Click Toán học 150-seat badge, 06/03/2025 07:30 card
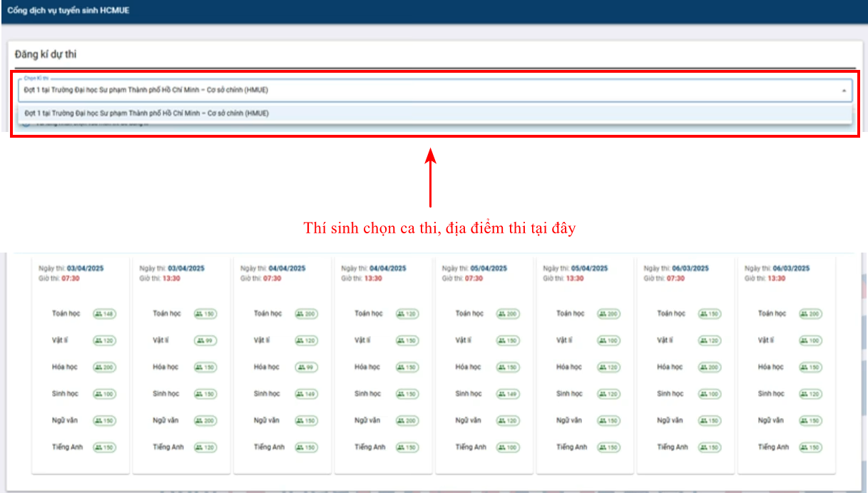The height and width of the screenshot is (493, 868). pos(710,314)
